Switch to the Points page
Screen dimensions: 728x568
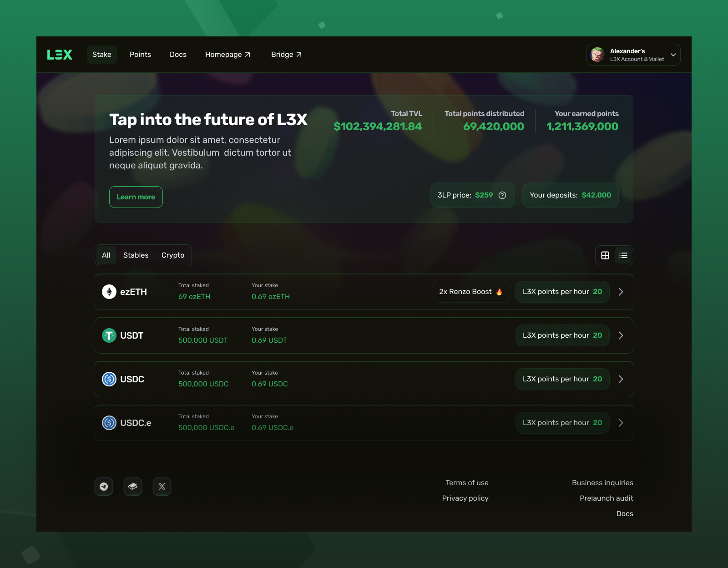click(140, 54)
